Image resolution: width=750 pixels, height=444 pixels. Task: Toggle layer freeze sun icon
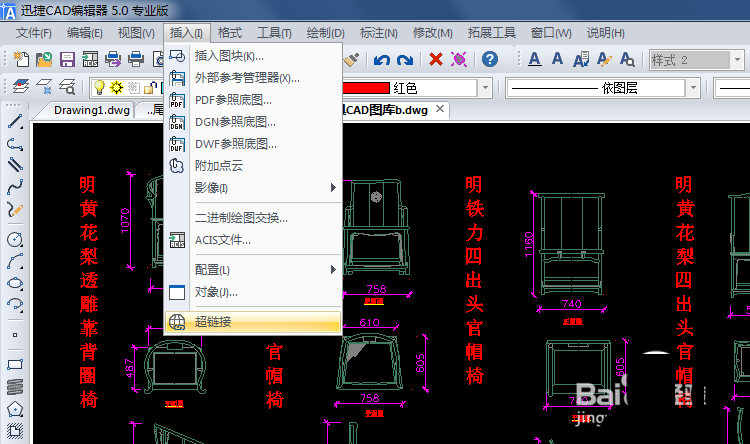pos(116,88)
